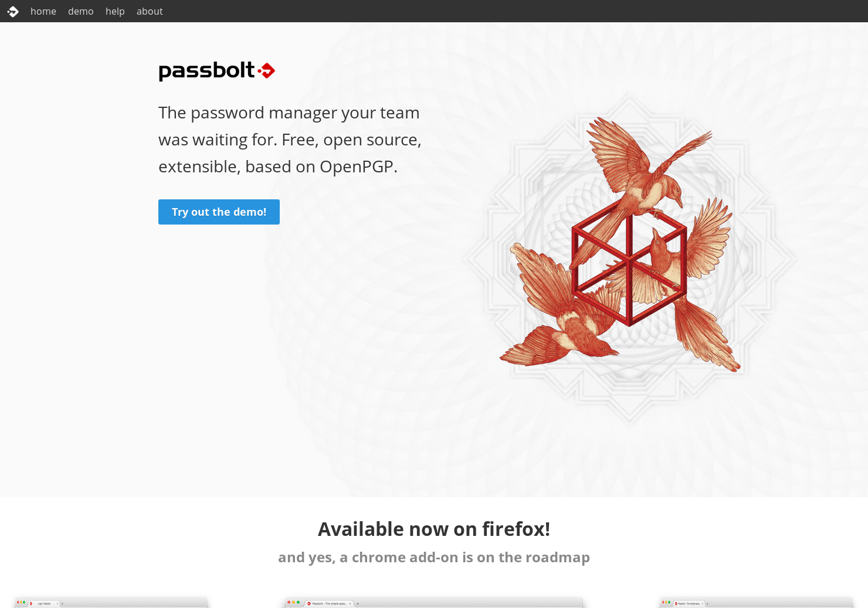Screen dimensions: 868x608
Task: Click the new tab plus icon in the middle screenshot
Action: [358, 604]
